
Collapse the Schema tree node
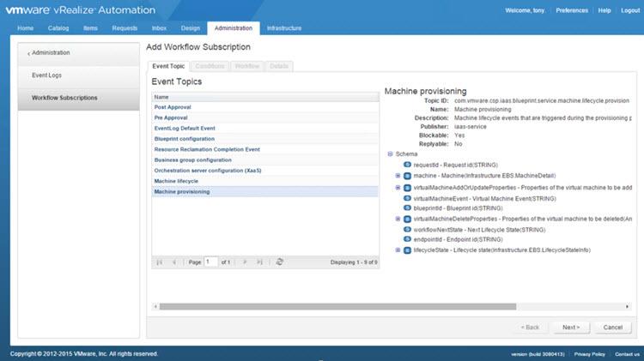(390, 154)
